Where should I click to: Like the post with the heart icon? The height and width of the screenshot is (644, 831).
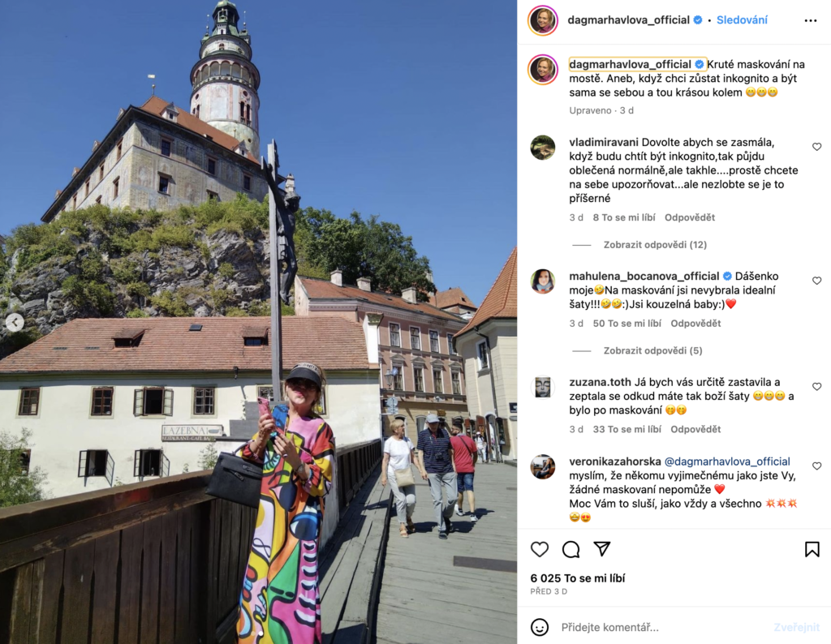click(540, 549)
